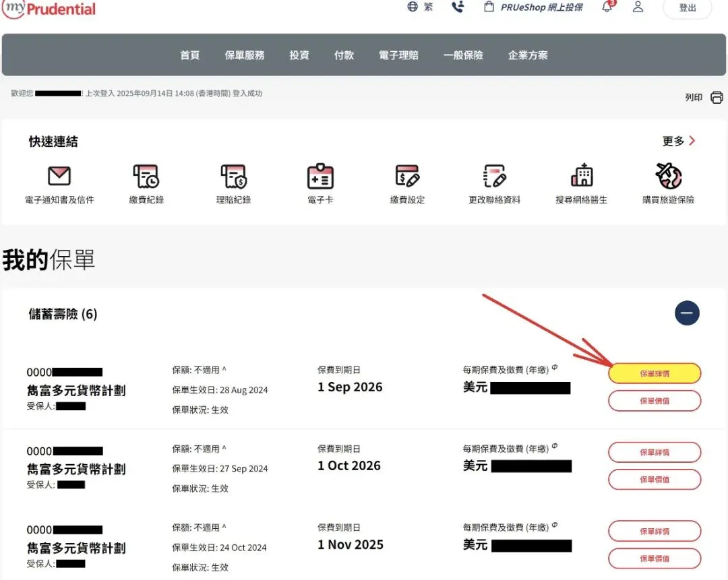The height and width of the screenshot is (580, 728).
Task: Open 保單價值 for the 1 Sep 2026 policy
Action: pos(655,401)
